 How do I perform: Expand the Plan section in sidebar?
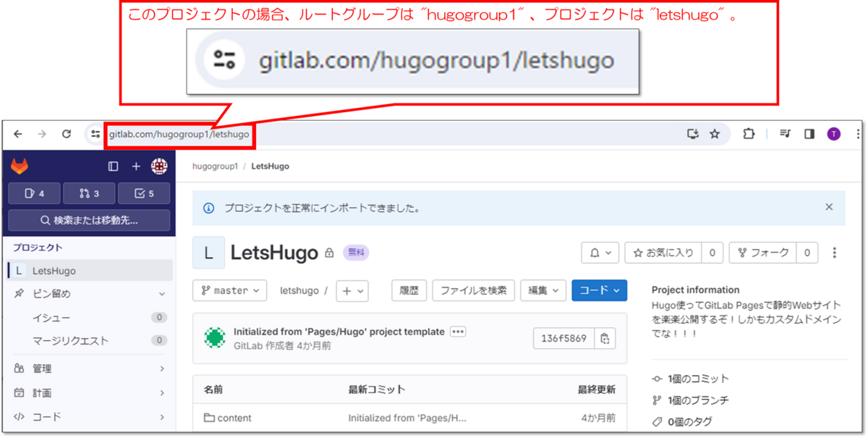[x=90, y=393]
